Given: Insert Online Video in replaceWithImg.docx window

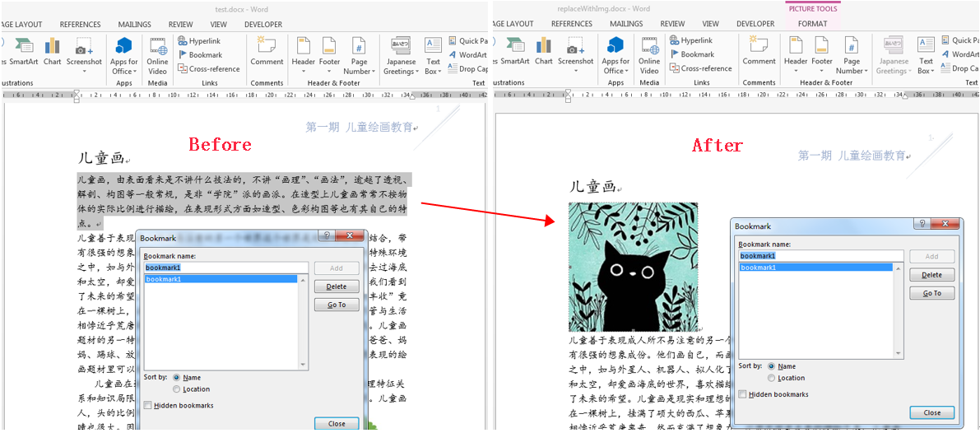Looking at the screenshot, I should click(649, 56).
